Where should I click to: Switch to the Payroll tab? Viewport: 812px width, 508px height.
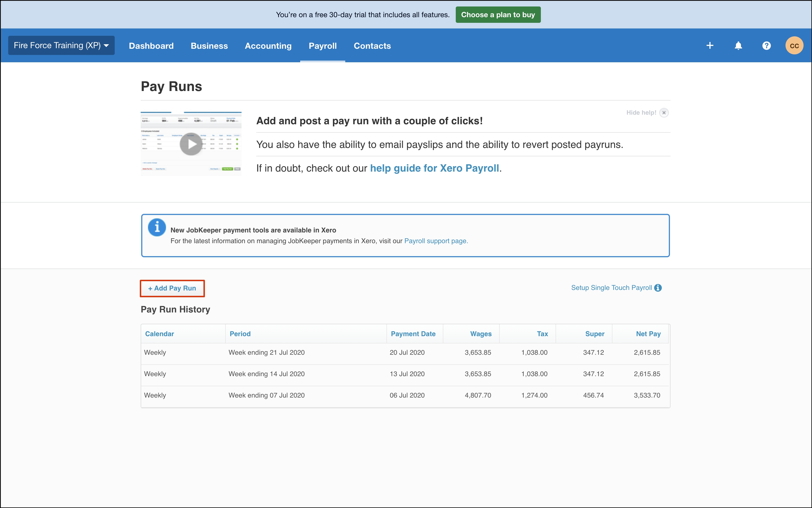coord(322,46)
